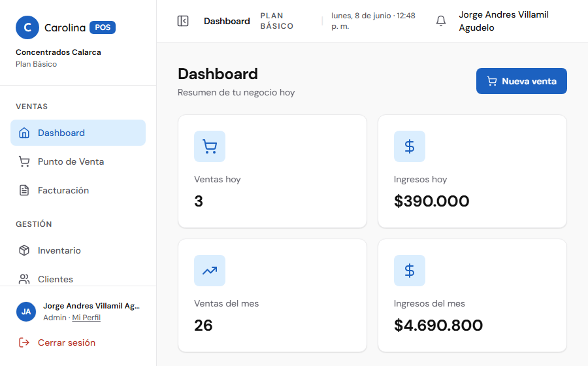This screenshot has width=588, height=366.
Task: Click the PLAN BÁSICO label in header
Action: pyautogui.click(x=277, y=21)
